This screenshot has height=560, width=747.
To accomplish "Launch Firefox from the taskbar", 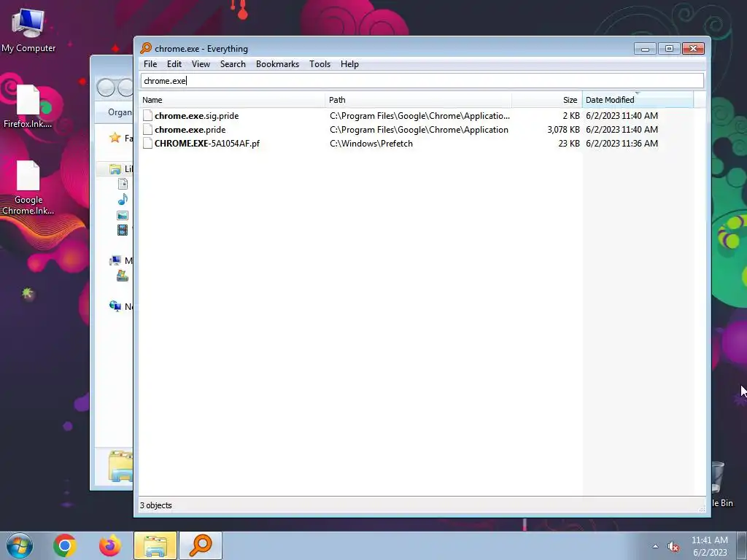I will tap(109, 545).
